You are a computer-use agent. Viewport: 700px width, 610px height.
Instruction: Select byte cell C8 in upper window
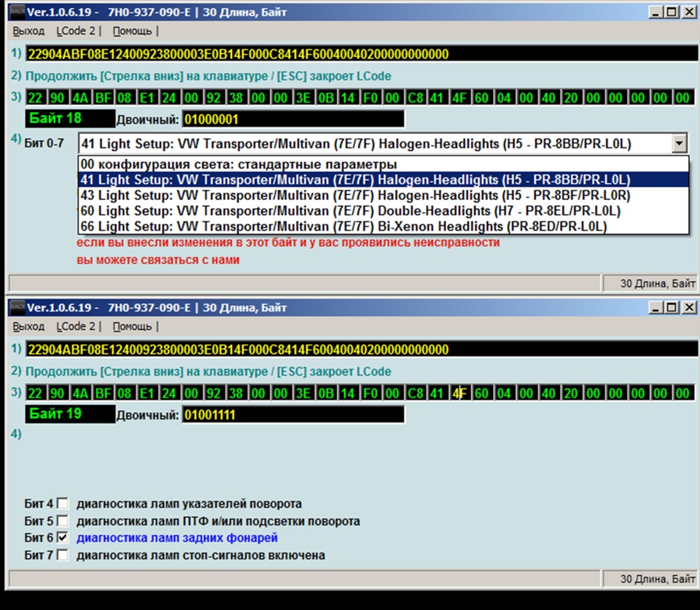(415, 98)
